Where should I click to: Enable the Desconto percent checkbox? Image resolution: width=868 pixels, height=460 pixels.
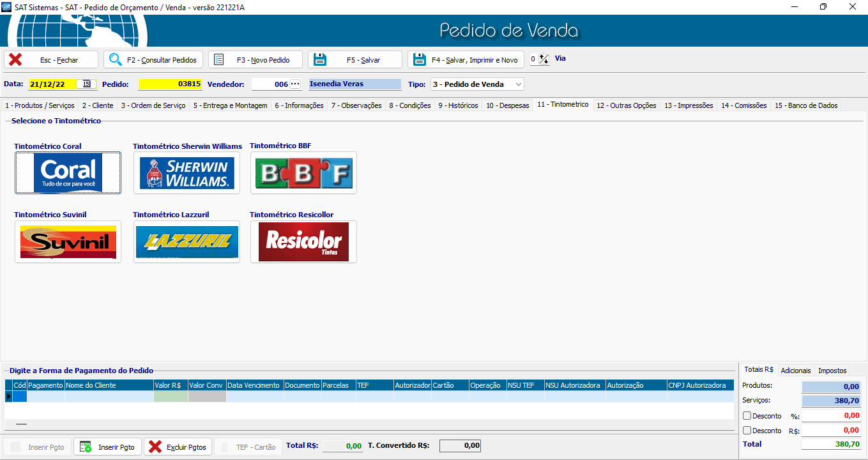pyautogui.click(x=747, y=416)
